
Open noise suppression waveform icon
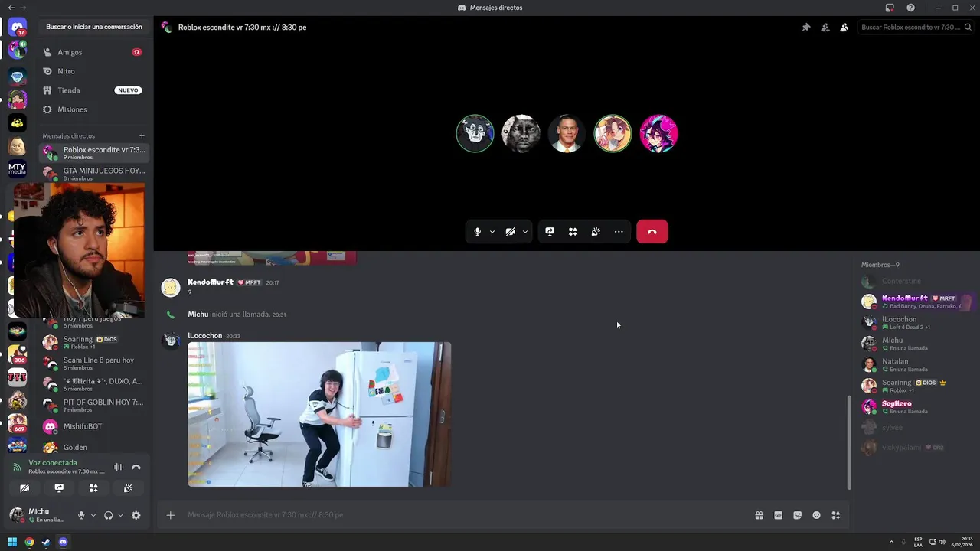tap(119, 467)
